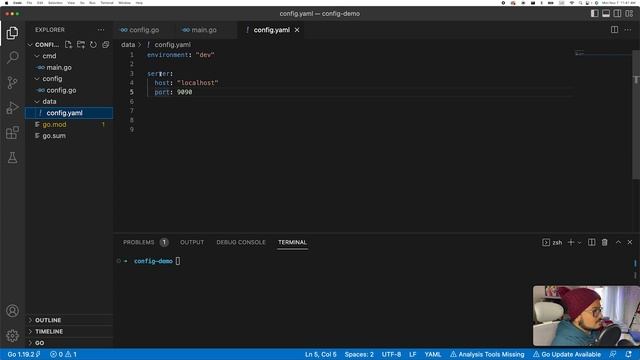Click Go Update Available notice
This screenshot has height=360, width=640.
click(x=567, y=354)
